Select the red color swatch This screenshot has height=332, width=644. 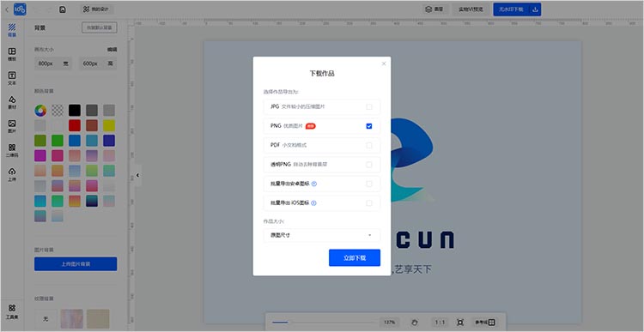75,125
